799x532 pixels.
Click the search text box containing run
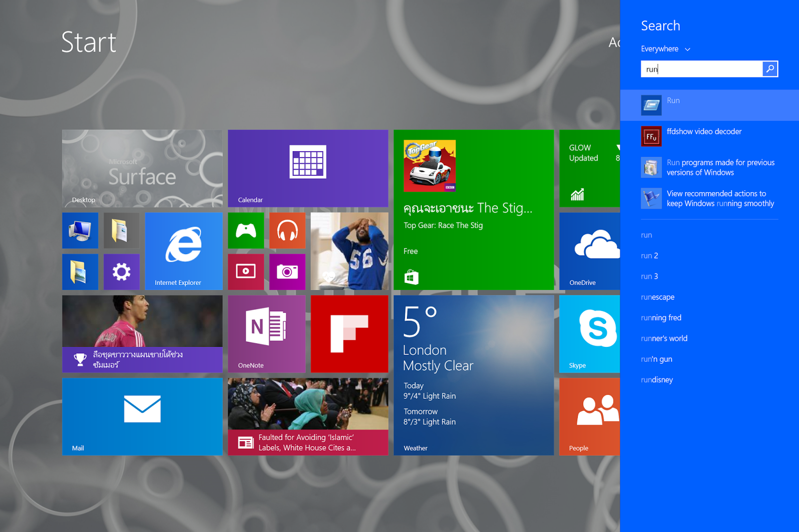(702, 69)
